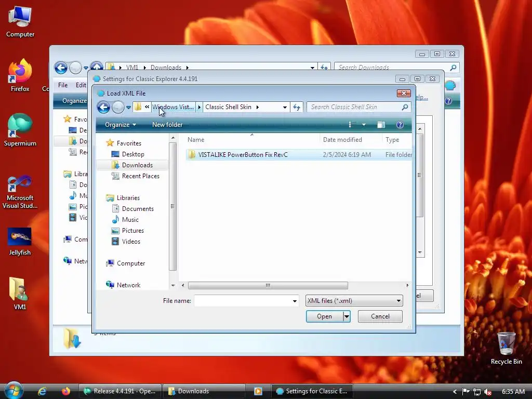
Task: Click the New folder button
Action: (x=167, y=125)
